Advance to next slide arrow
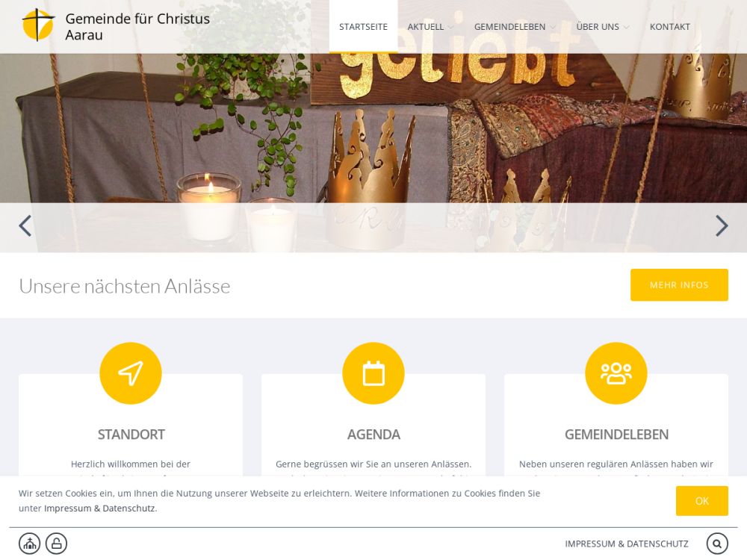This screenshot has width=747, height=560. pos(722,225)
